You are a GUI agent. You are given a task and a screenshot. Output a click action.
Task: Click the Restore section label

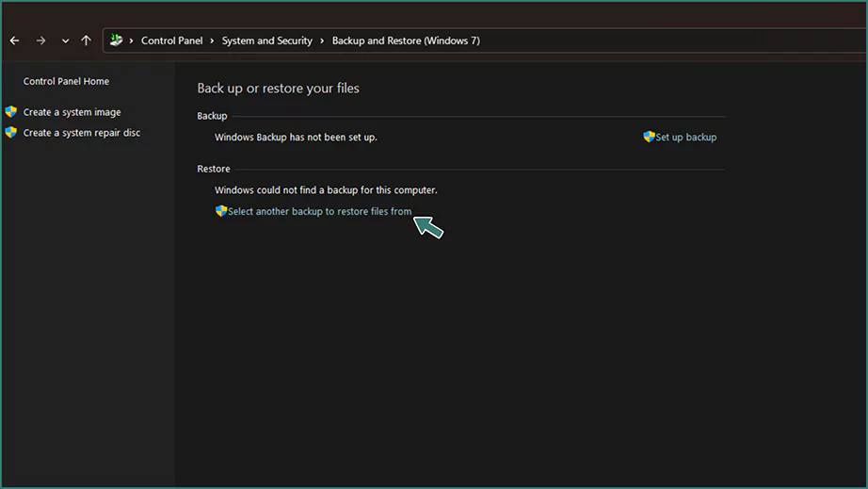[x=213, y=169]
